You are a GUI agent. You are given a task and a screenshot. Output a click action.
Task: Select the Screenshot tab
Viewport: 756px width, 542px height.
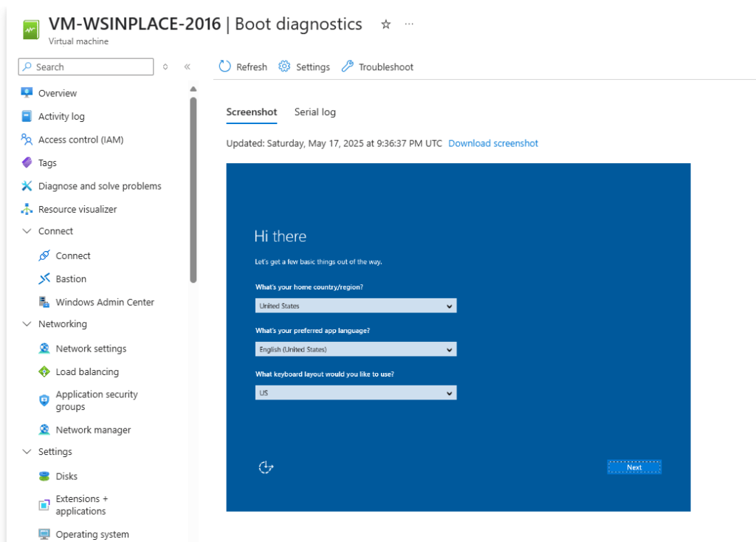tap(252, 112)
